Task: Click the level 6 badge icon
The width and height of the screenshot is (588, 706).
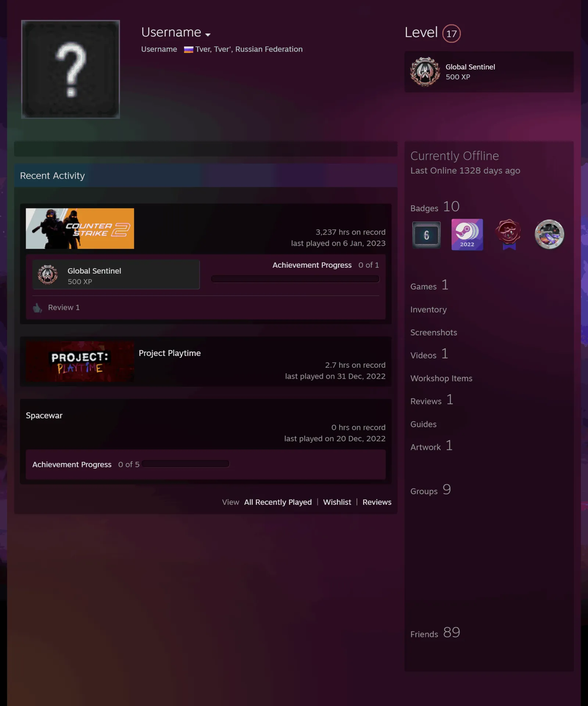Action: point(426,235)
